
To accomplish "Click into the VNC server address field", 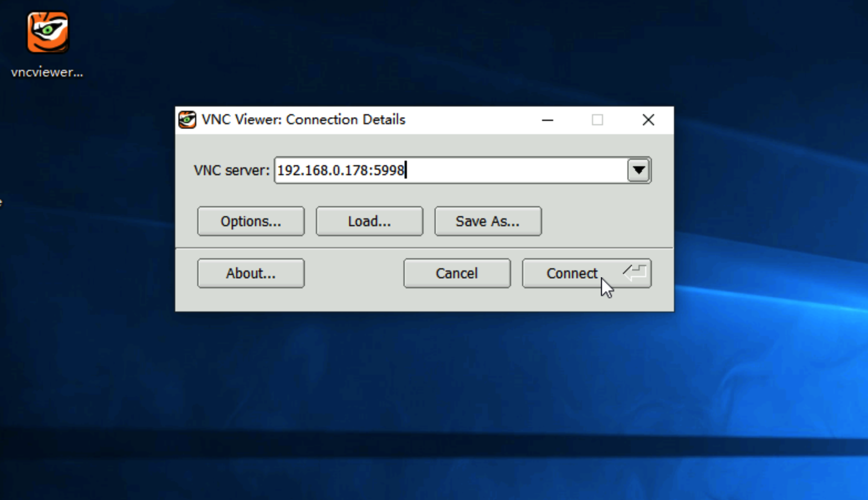I will [x=451, y=170].
